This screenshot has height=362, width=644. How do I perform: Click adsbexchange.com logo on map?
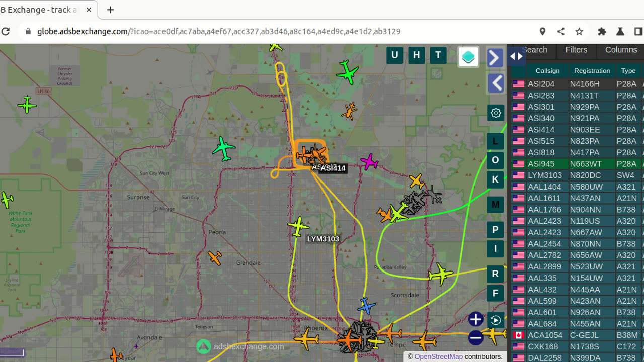point(240,346)
